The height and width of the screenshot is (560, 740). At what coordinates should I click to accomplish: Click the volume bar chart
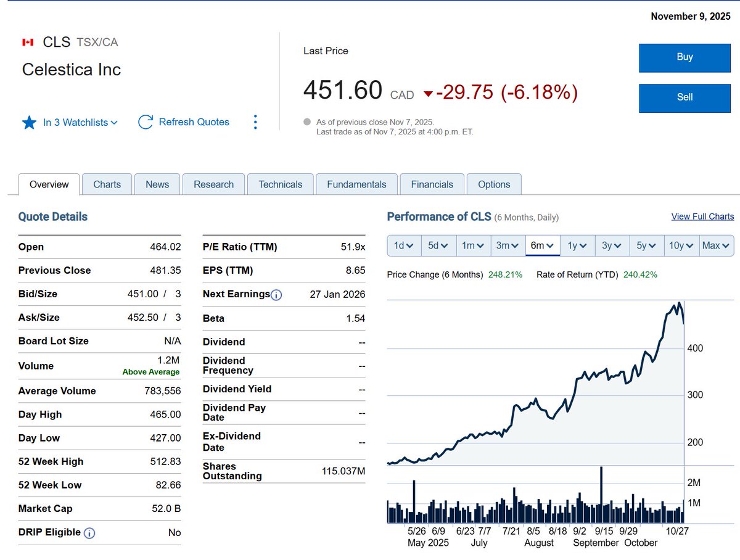point(535,495)
